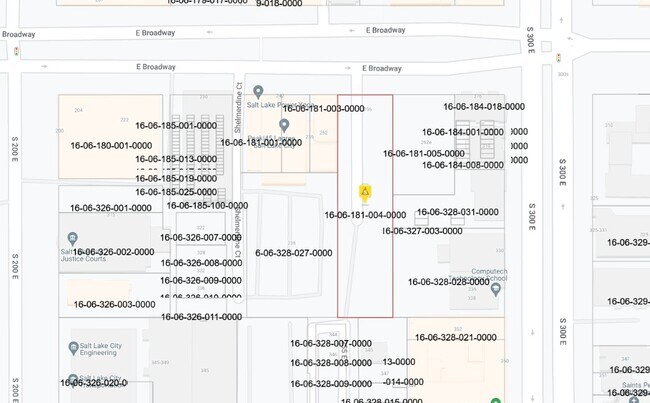
Task: Select parcel label 16-06-181-004-0000
Action: 365,215
